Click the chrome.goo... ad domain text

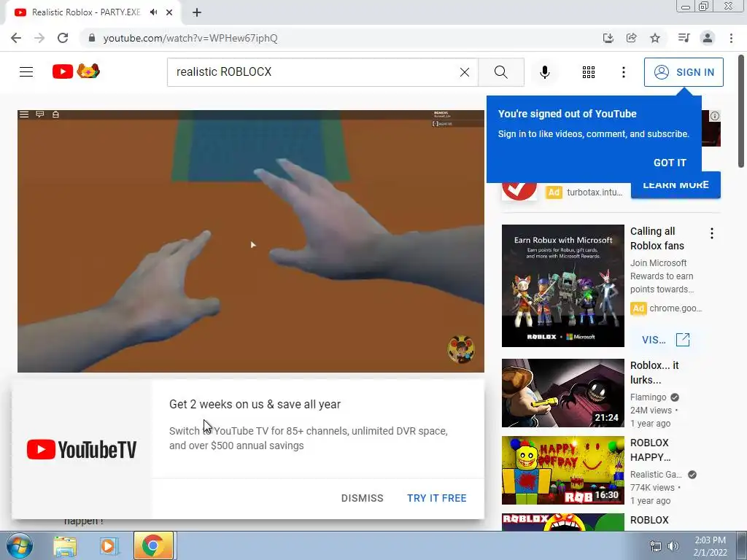pyautogui.click(x=676, y=308)
